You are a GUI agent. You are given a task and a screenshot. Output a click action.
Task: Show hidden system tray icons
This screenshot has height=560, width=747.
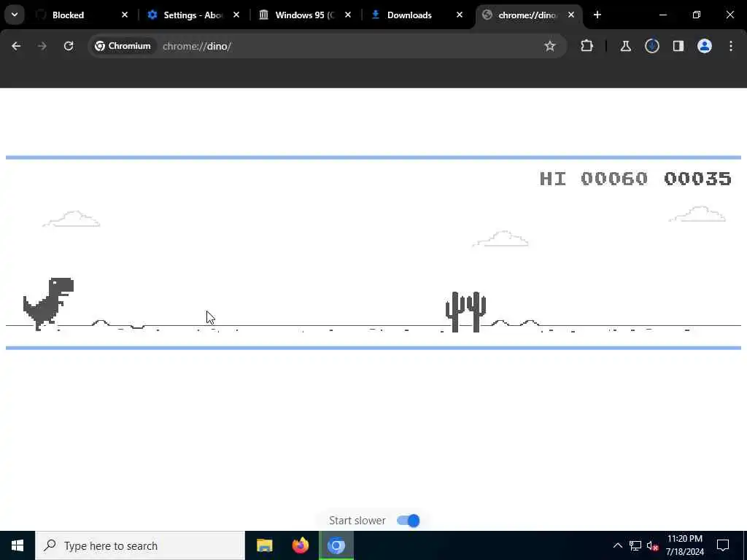(617, 545)
